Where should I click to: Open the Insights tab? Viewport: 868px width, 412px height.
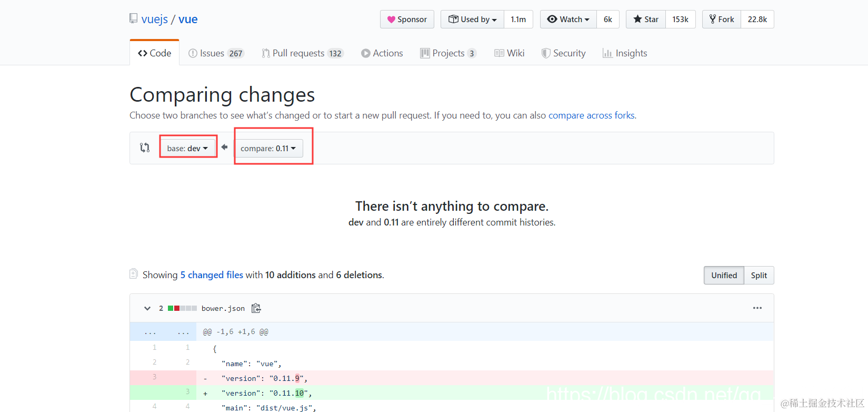tap(625, 53)
